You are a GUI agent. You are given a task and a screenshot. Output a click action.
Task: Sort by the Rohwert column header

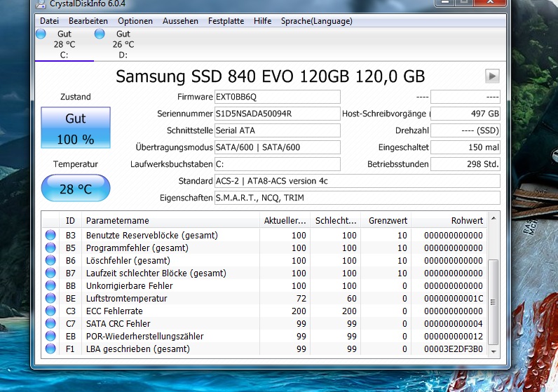tap(449, 221)
